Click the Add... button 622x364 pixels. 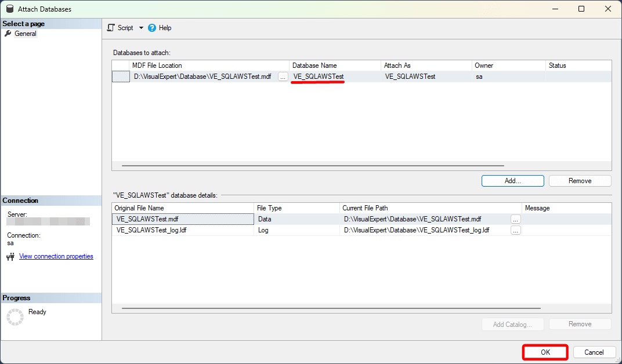click(512, 181)
